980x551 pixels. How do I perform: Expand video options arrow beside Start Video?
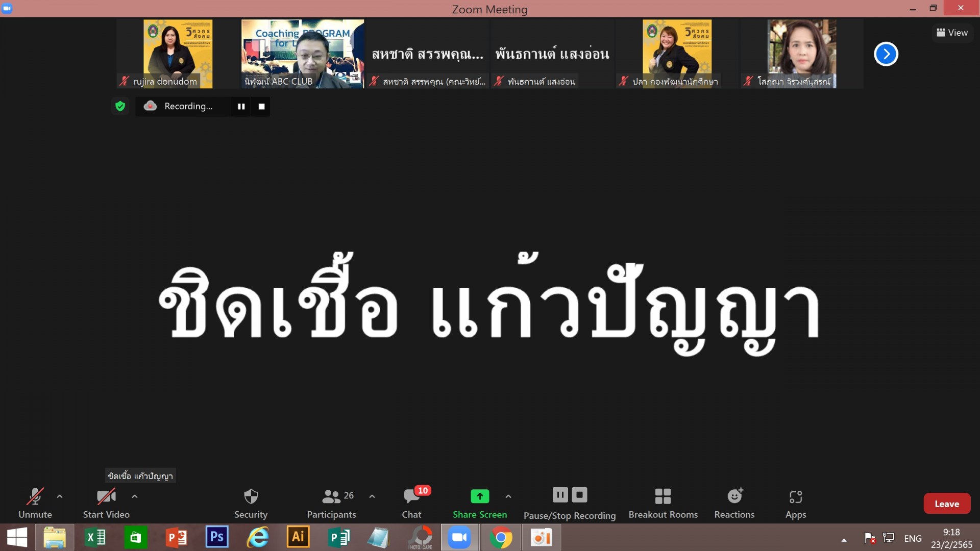tap(135, 496)
